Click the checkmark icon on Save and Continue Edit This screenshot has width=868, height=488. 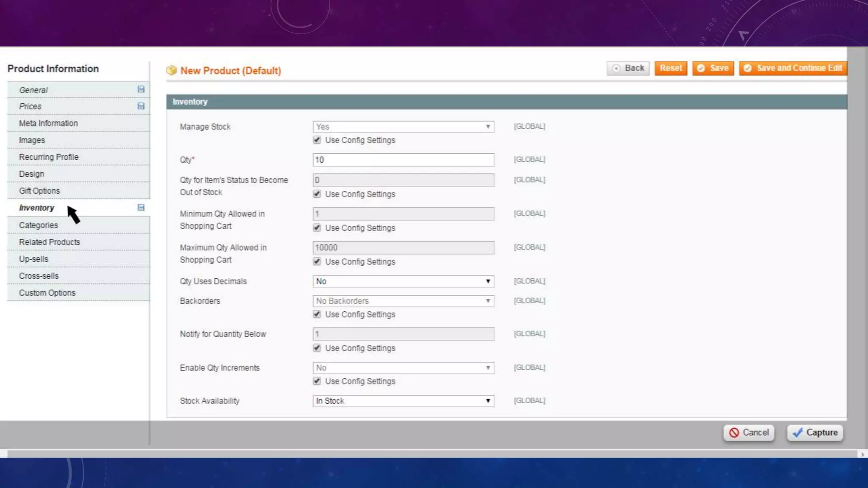[748, 68]
